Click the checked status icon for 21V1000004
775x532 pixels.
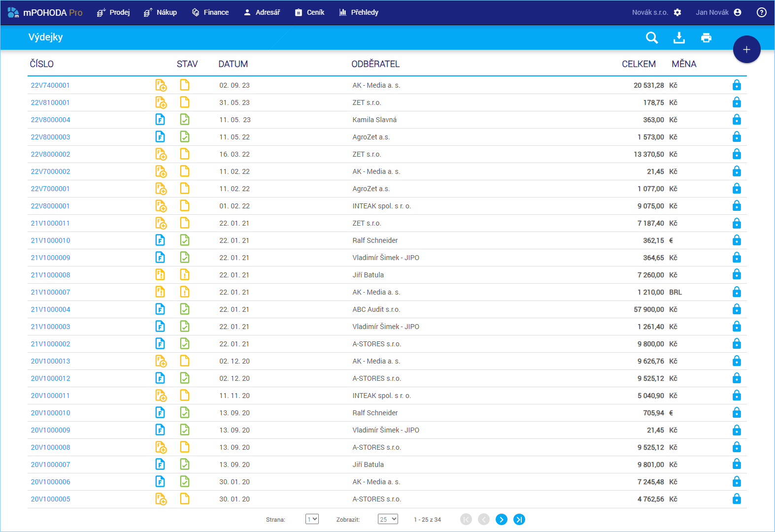coord(184,309)
